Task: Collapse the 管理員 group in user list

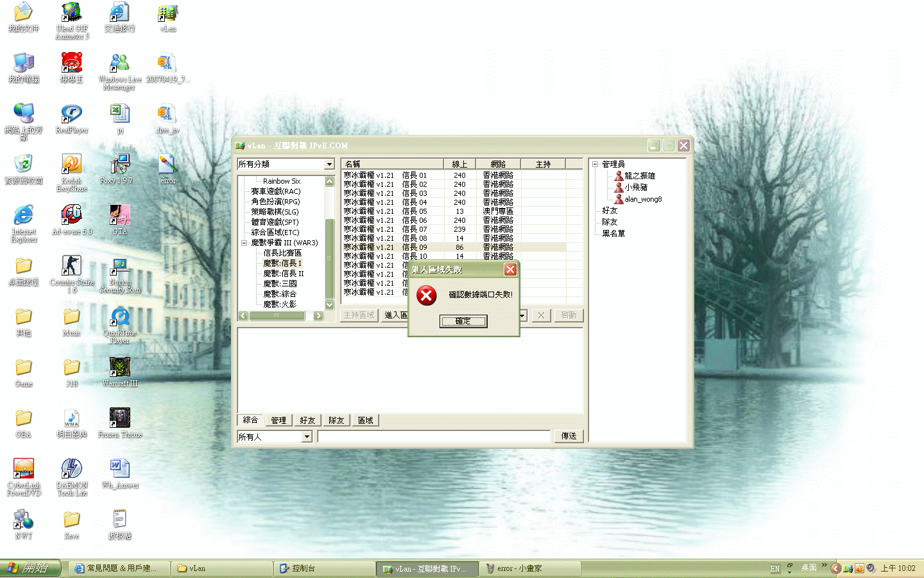Action: tap(595, 164)
